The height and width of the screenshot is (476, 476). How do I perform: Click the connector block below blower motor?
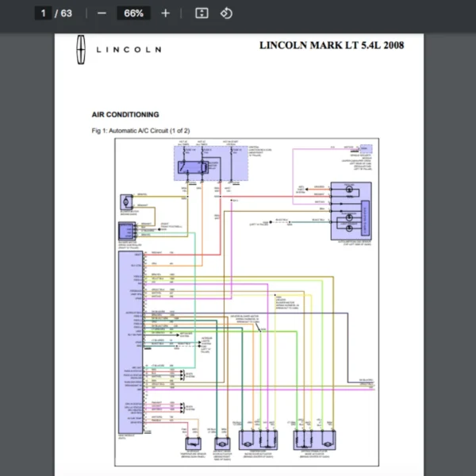coord(128,231)
